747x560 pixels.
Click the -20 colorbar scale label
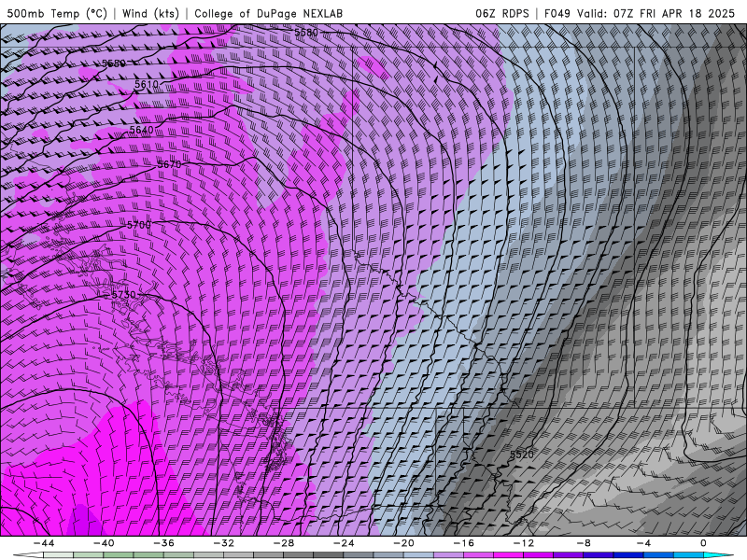404,543
